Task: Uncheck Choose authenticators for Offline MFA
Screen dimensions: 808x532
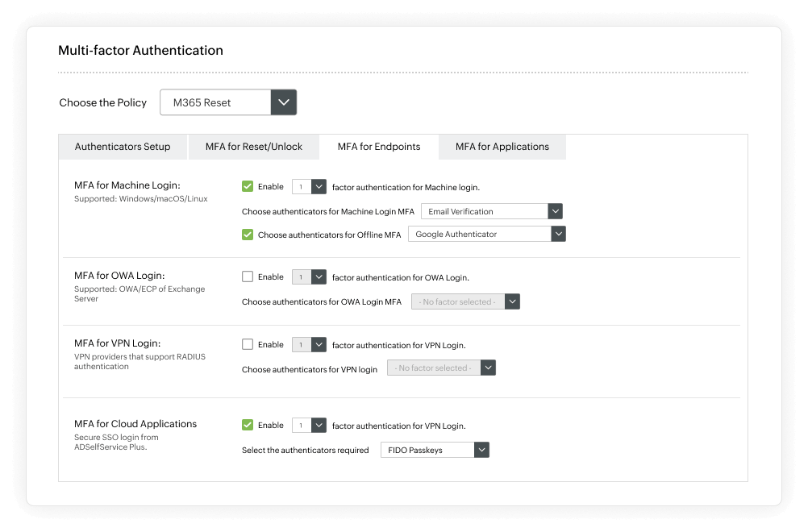Action: click(248, 234)
